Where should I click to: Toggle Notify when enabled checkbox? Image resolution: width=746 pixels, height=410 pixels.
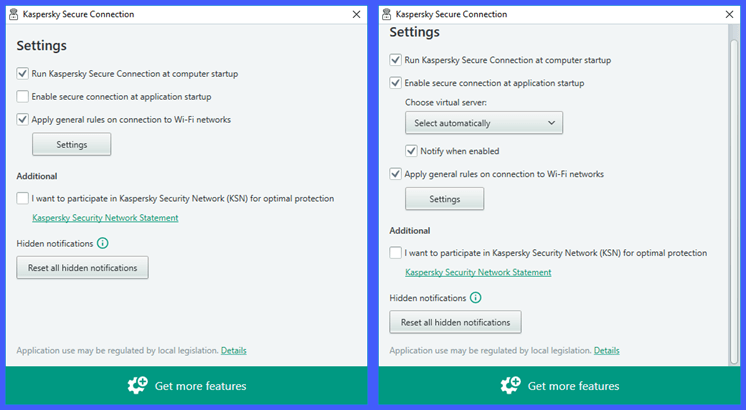pyautogui.click(x=411, y=151)
